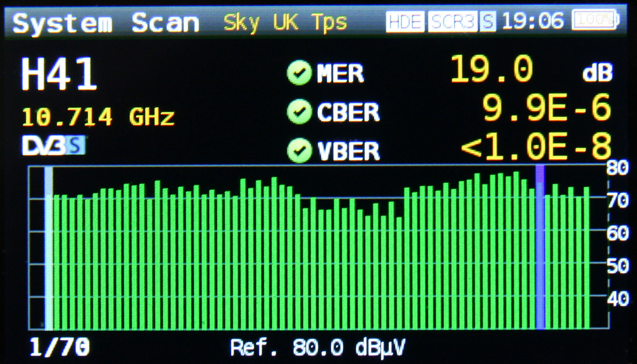Click the SCR3 indicator badge
637x364 pixels.
click(x=453, y=22)
